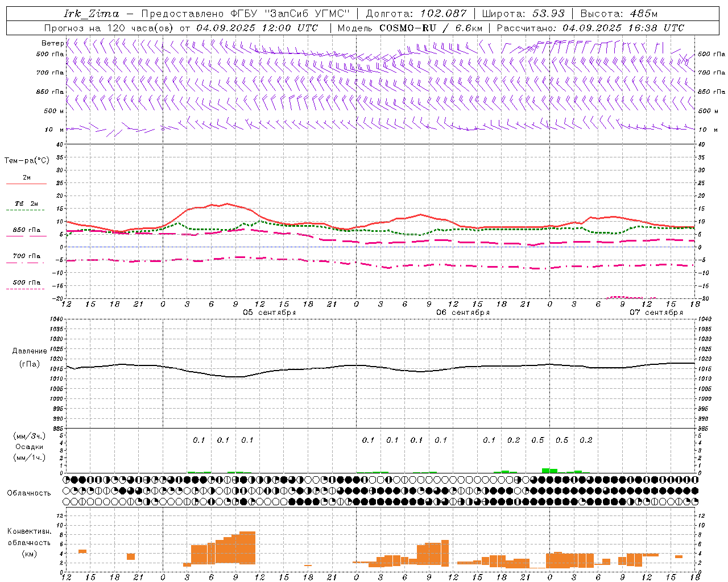
Task: Click the 06 сентября date label
Action: coord(463,313)
